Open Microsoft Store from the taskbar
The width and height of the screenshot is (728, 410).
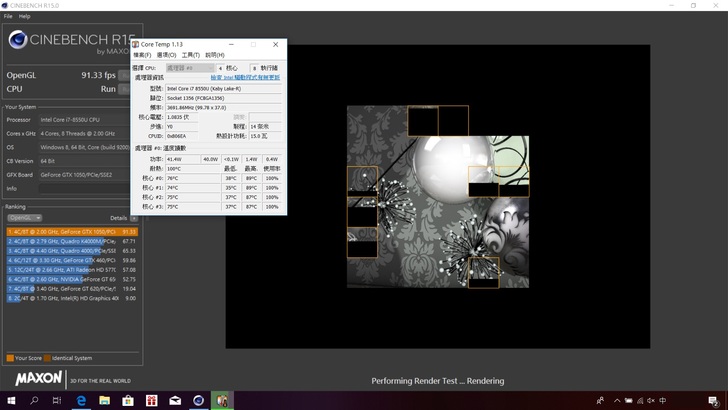click(128, 401)
